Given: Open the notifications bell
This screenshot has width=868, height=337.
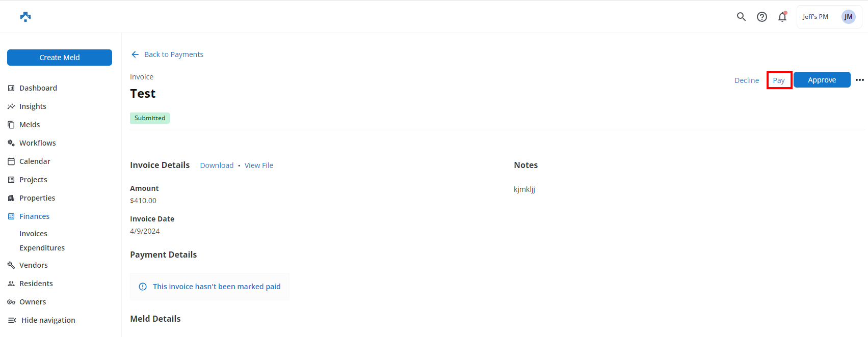Looking at the screenshot, I should (782, 17).
